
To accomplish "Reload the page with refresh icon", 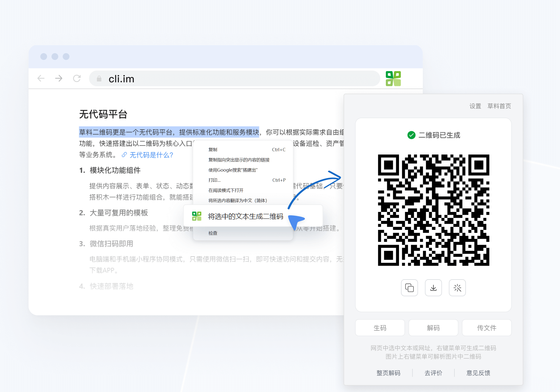I will point(77,78).
